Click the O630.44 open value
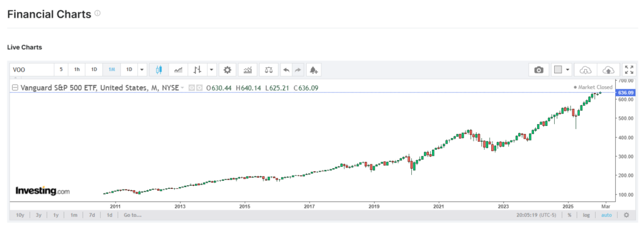The image size is (644, 228). (219, 88)
